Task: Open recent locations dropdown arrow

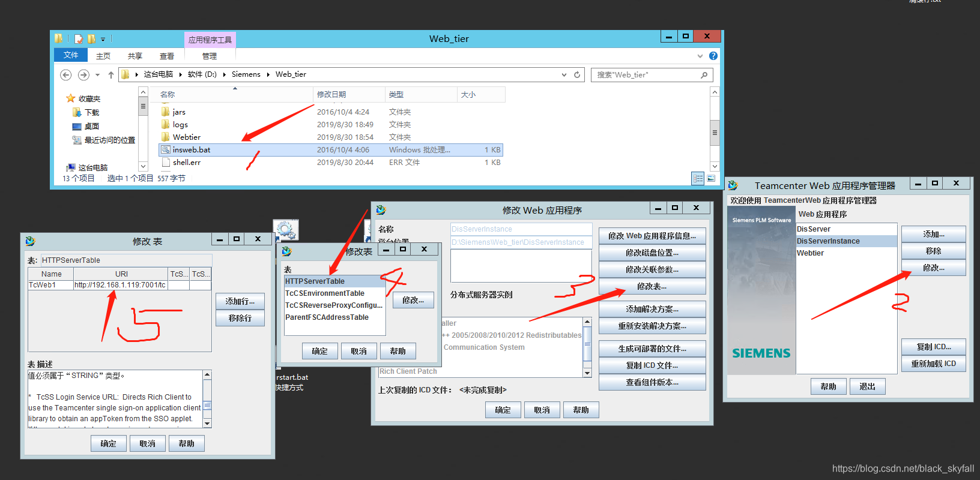Action: coord(97,75)
